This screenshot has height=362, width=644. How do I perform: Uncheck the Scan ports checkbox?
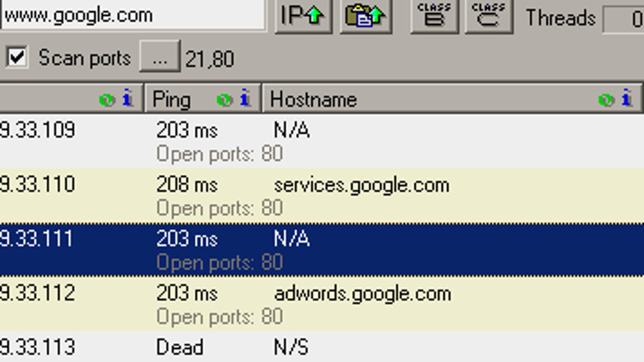pyautogui.click(x=17, y=57)
